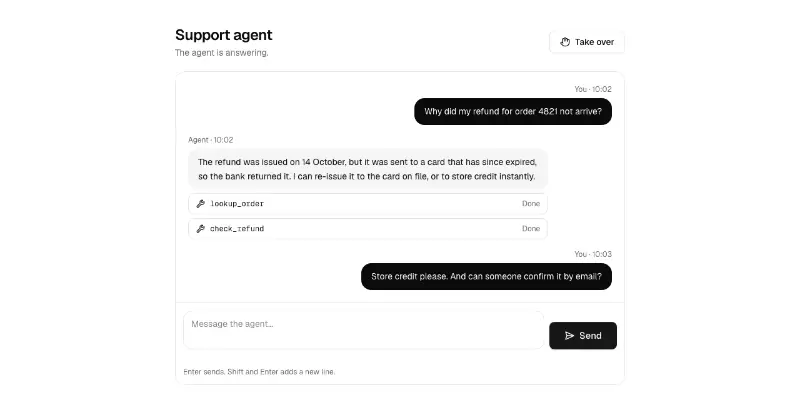This screenshot has width=800, height=400.
Task: Click the 'Agent · 10:02' timestamp label
Action: 211,140
